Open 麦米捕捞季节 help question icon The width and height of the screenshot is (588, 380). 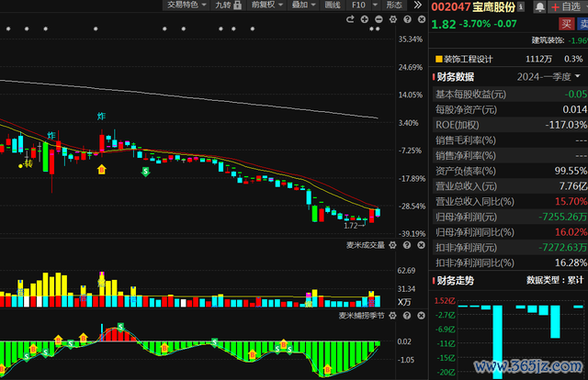click(407, 316)
